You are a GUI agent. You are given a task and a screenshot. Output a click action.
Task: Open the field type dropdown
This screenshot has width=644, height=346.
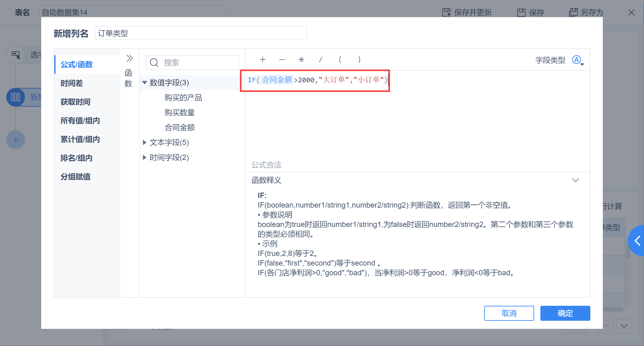[578, 60]
